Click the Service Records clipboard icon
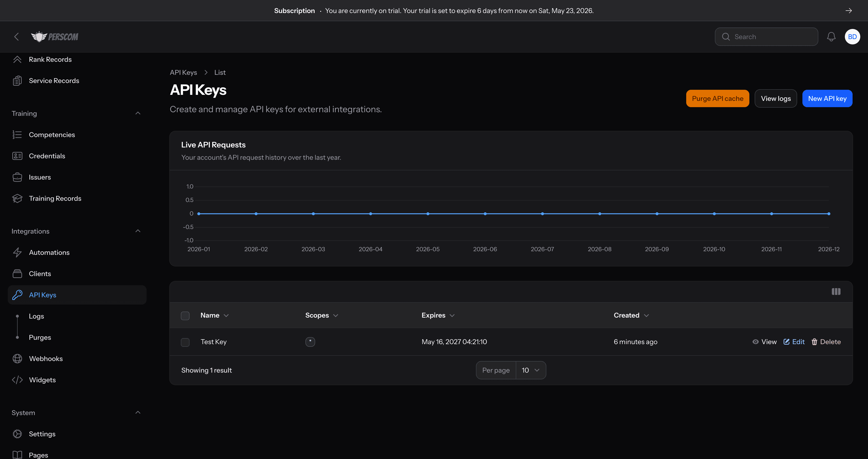Screen dimensions: 868x459 (x=17, y=81)
